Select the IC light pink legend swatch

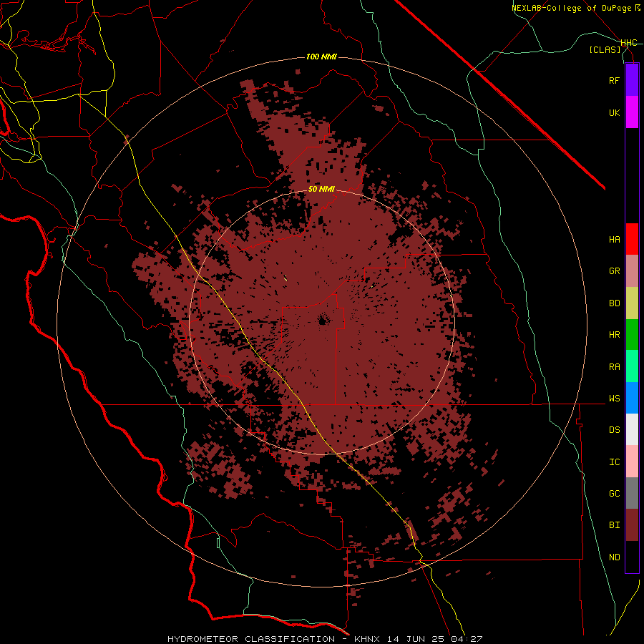pyautogui.click(x=632, y=462)
